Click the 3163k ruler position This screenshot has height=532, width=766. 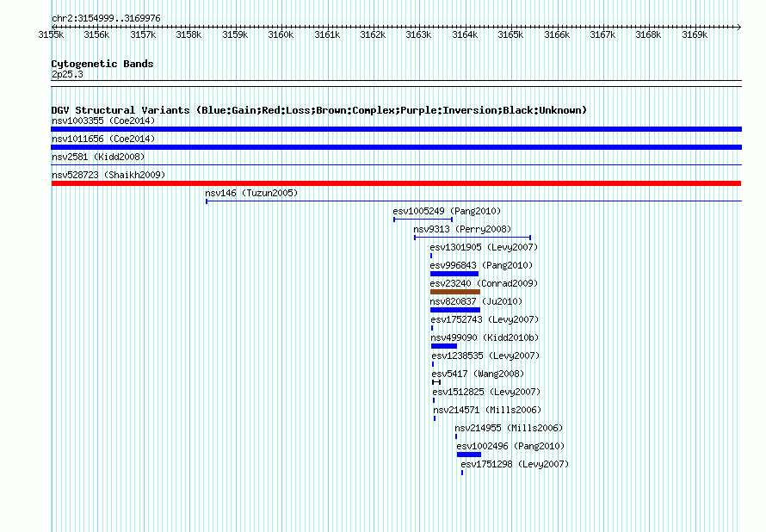pos(418,34)
